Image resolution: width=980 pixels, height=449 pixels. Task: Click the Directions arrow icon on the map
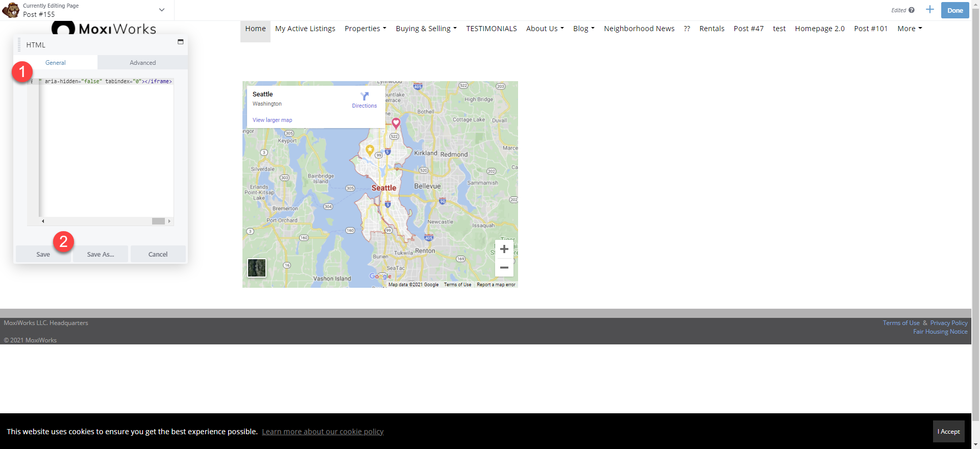[x=364, y=96]
